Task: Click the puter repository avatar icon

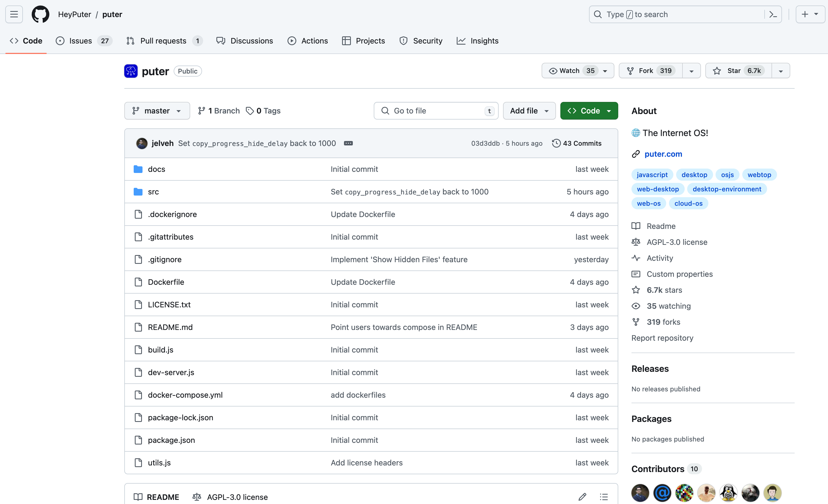Action: [131, 71]
